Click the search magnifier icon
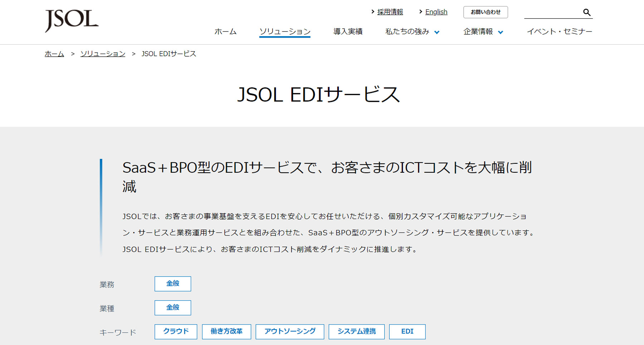This screenshot has height=345, width=644. click(586, 12)
